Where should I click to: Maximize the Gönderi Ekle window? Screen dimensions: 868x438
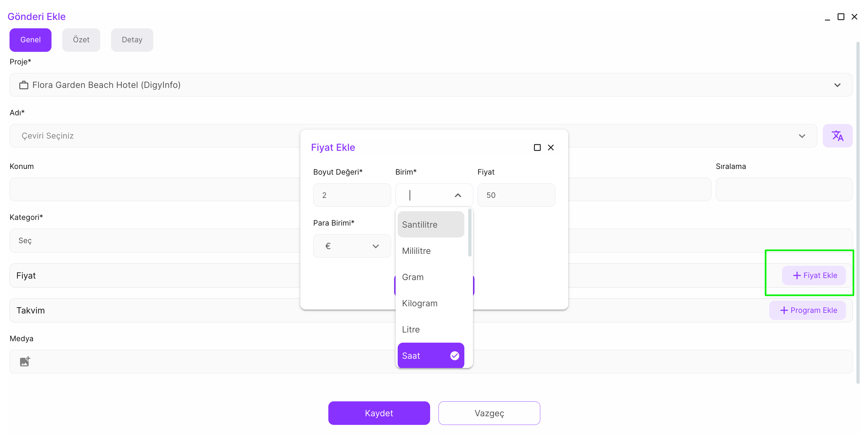pyautogui.click(x=841, y=16)
